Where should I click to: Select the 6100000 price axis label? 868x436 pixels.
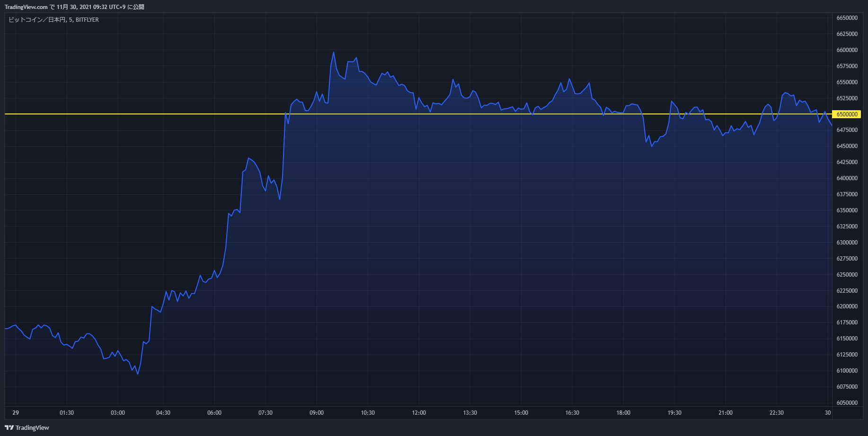coord(847,371)
